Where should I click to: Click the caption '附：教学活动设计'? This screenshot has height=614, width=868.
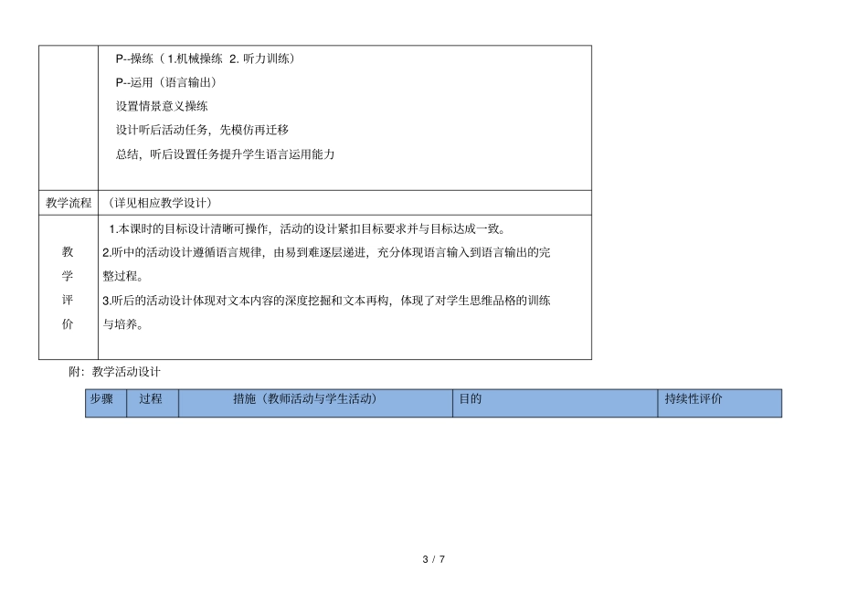coord(114,372)
